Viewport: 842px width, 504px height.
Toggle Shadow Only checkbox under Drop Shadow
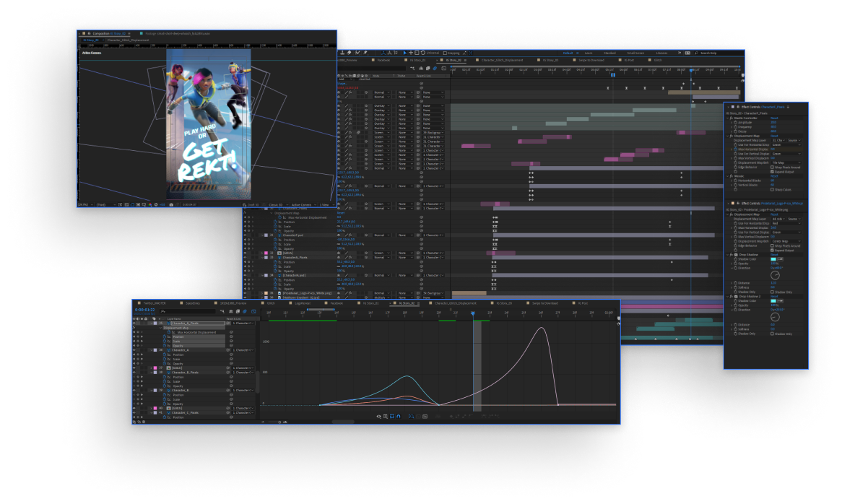[772, 292]
